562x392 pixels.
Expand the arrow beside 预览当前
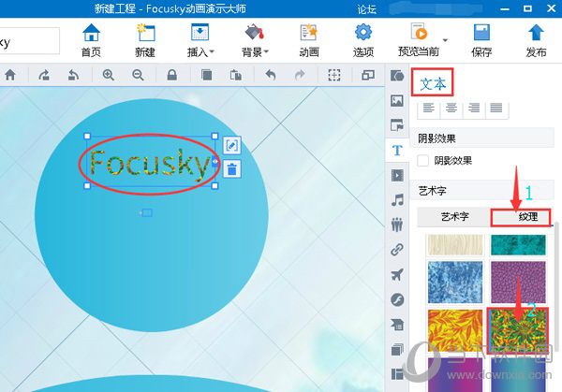point(445,40)
